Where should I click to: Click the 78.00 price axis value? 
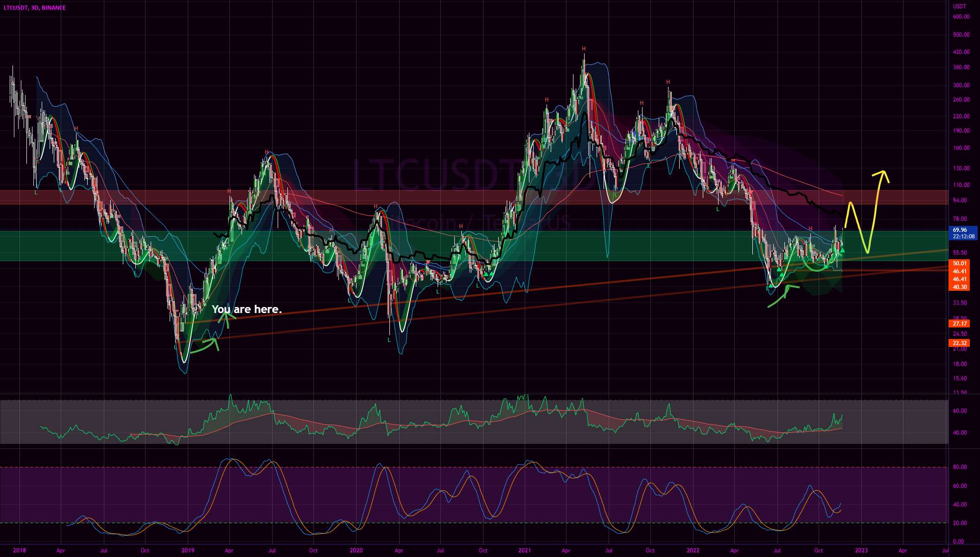(960, 219)
